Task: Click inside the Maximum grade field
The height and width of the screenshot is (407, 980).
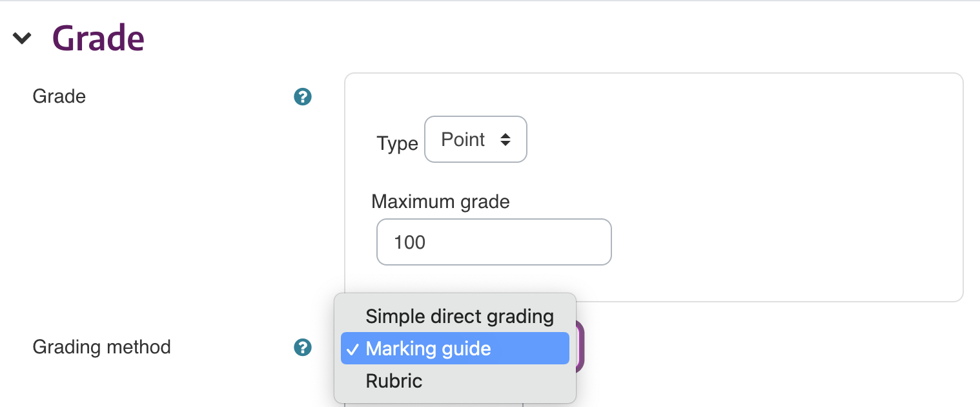Action: coord(493,242)
